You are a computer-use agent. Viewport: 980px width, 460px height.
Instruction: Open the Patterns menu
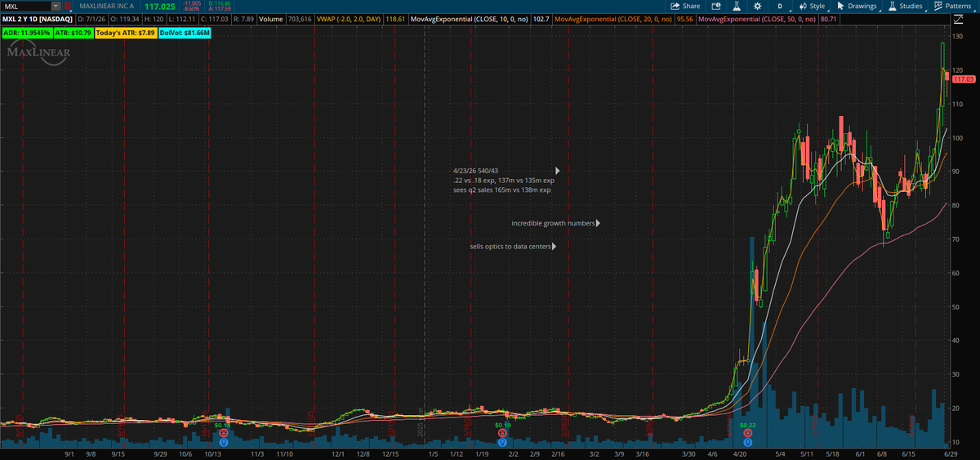(953, 6)
